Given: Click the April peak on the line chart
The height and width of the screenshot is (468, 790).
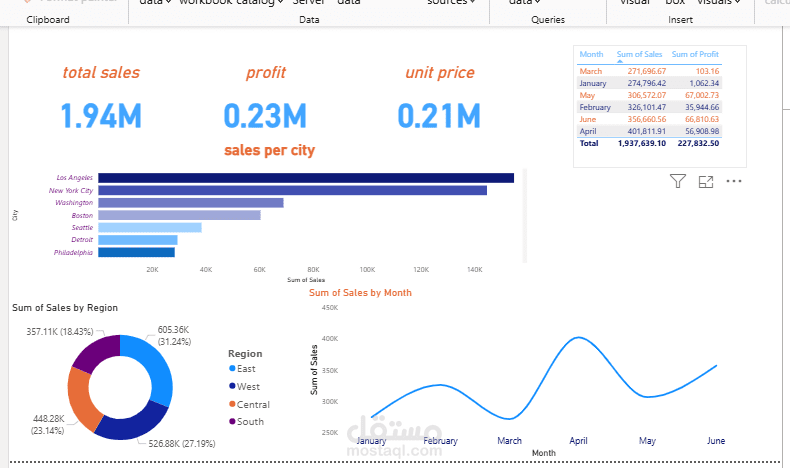Looking at the screenshot, I should click(x=579, y=338).
